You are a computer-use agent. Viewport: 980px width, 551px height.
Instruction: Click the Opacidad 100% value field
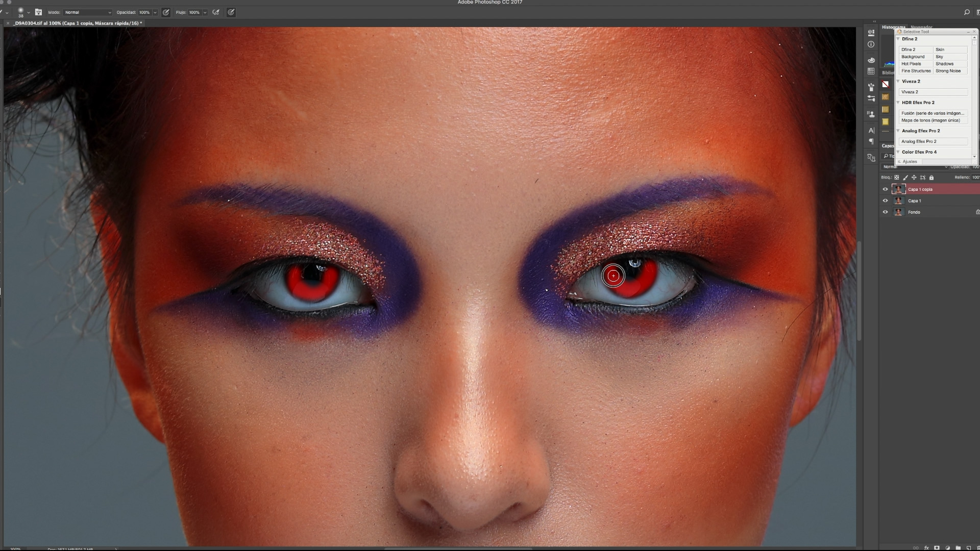(x=144, y=12)
